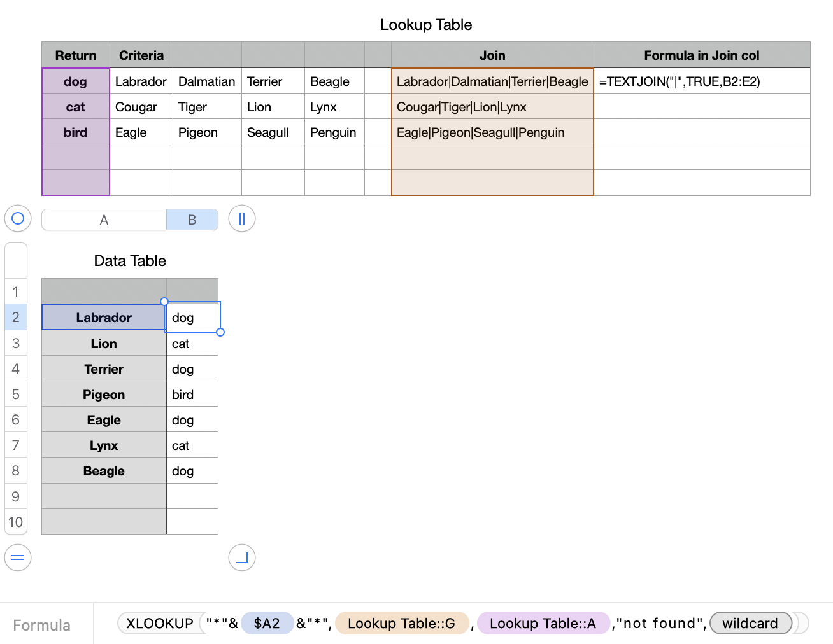Click the Lookup Table::A reference token

tap(543, 624)
